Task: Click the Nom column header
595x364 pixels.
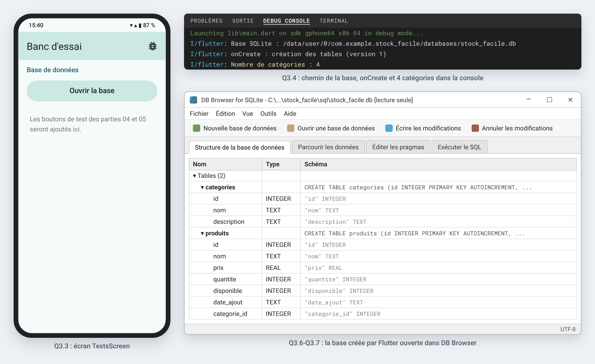Action: pos(226,164)
